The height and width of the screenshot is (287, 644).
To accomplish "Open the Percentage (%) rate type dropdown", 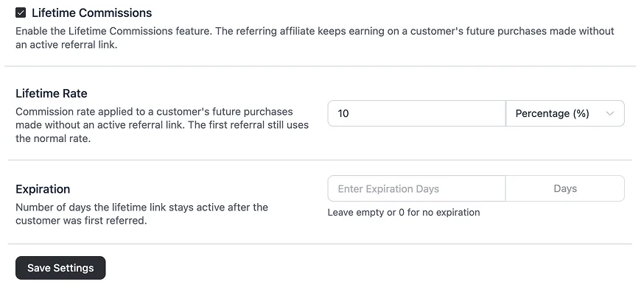I will click(565, 113).
